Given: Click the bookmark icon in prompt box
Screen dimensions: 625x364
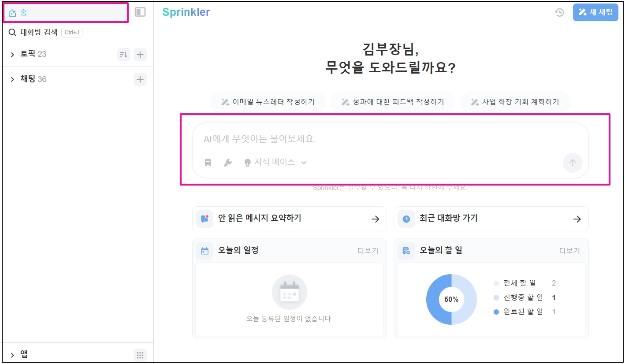Looking at the screenshot, I should 208,163.
